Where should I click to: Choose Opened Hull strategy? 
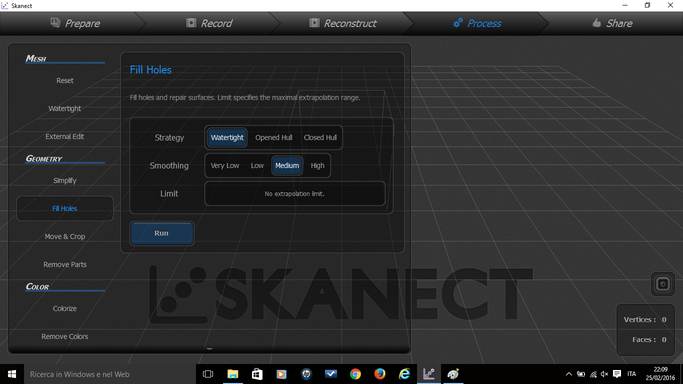(x=274, y=138)
